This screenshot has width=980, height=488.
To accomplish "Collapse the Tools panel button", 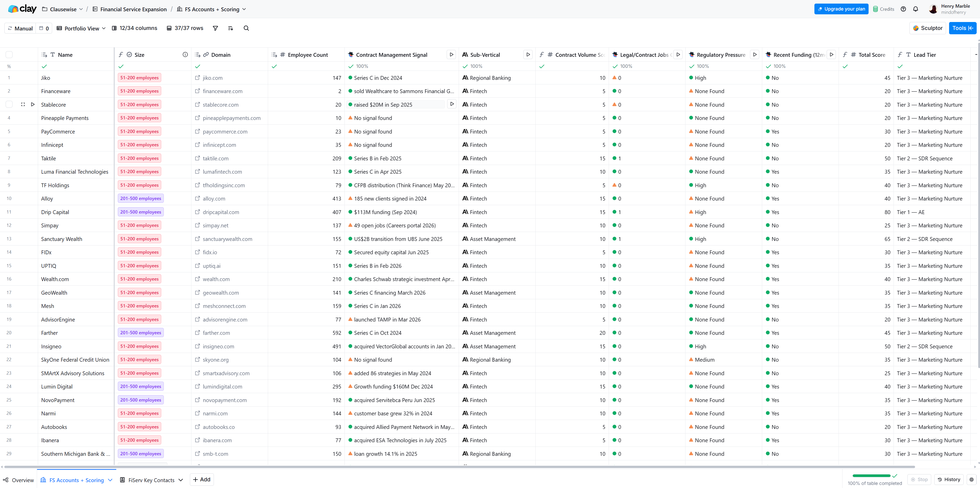I will pyautogui.click(x=962, y=28).
